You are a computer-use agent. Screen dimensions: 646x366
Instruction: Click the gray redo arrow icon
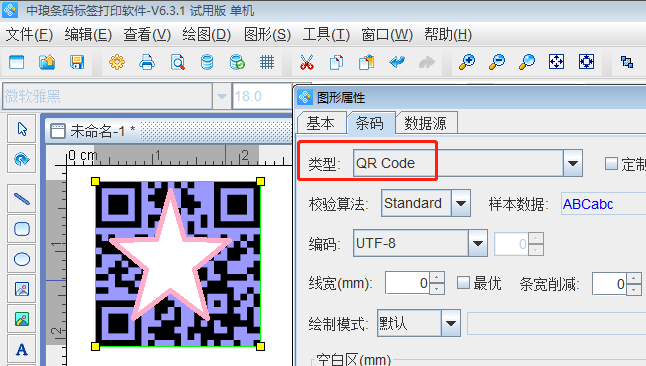coord(427,63)
